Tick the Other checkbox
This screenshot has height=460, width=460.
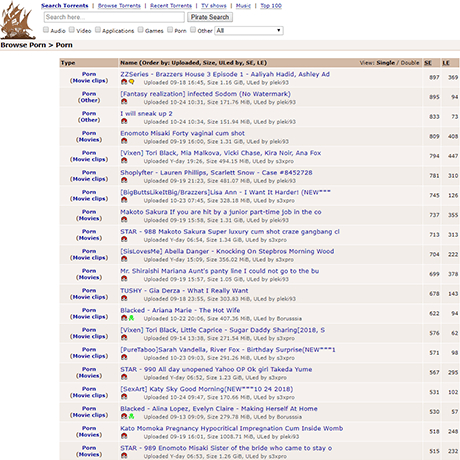193,30
